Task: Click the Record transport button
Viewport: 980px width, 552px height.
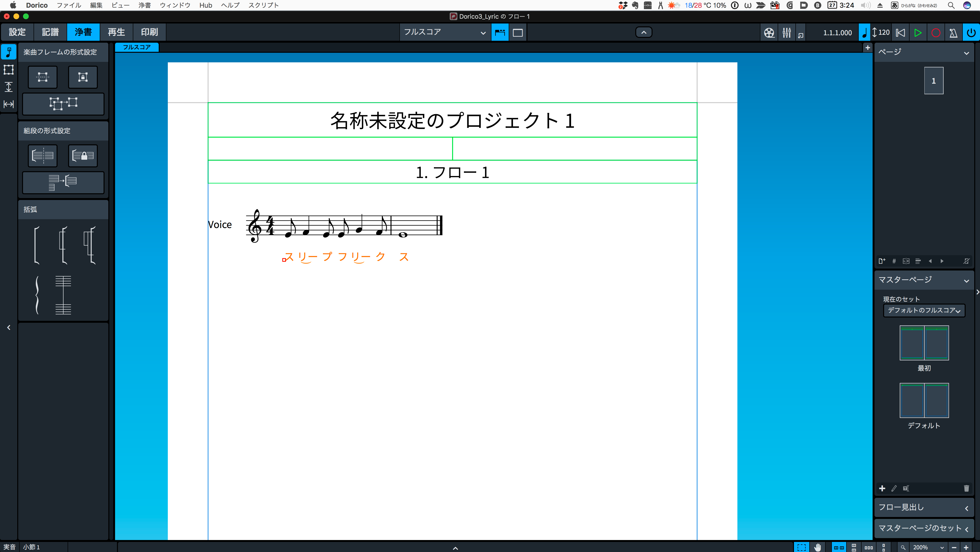Action: (x=936, y=33)
